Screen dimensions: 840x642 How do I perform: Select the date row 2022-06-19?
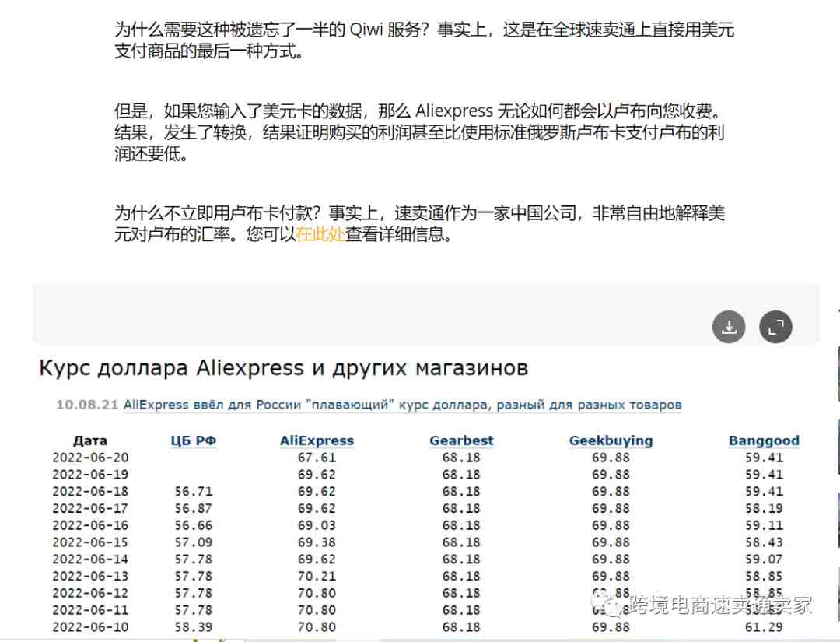pyautogui.click(x=90, y=475)
